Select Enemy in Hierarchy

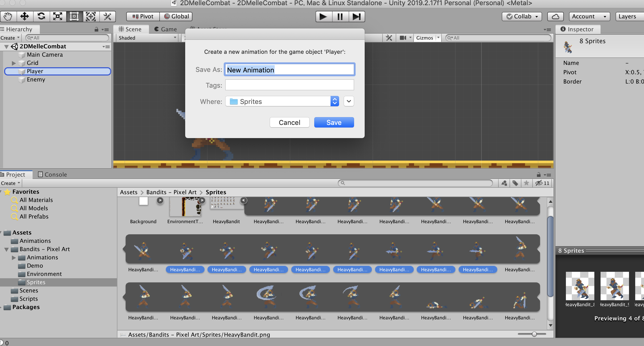click(36, 80)
